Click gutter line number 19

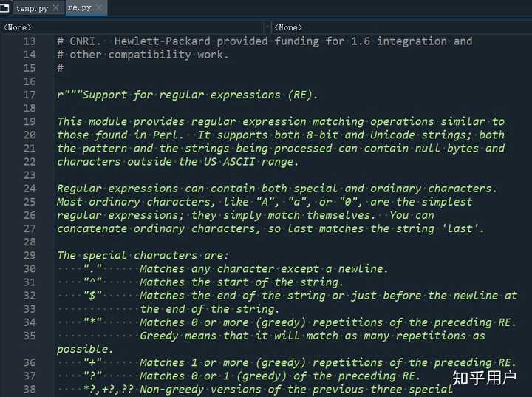point(29,121)
